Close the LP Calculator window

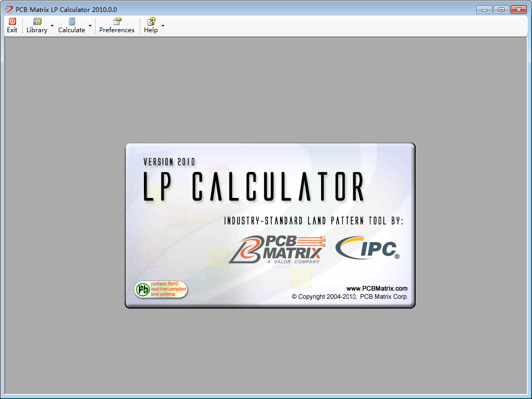(x=518, y=10)
